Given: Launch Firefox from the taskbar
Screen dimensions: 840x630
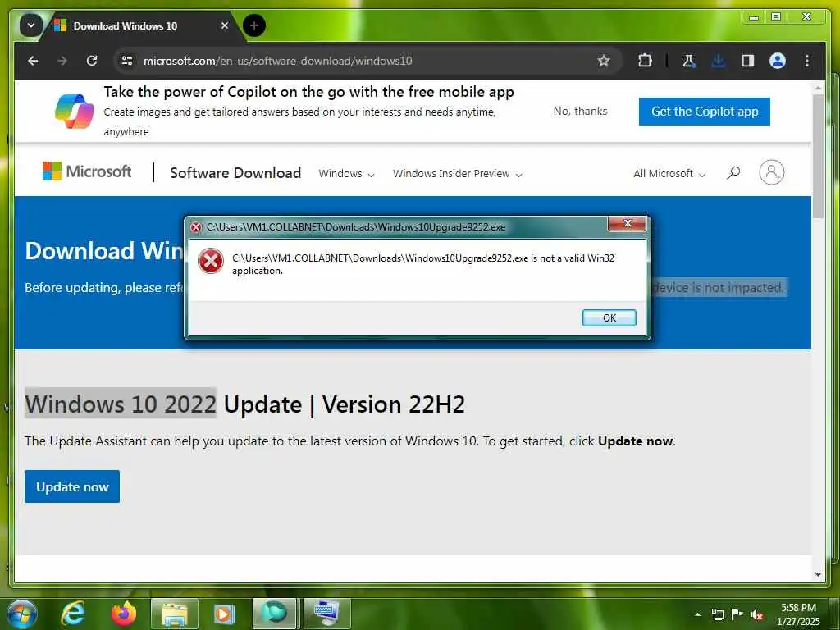Looking at the screenshot, I should pyautogui.click(x=124, y=614).
